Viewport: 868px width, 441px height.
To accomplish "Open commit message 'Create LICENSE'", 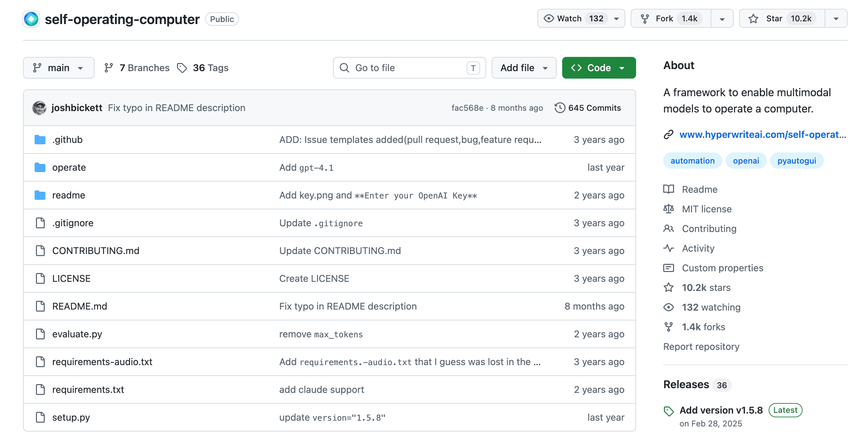I will pyautogui.click(x=314, y=278).
